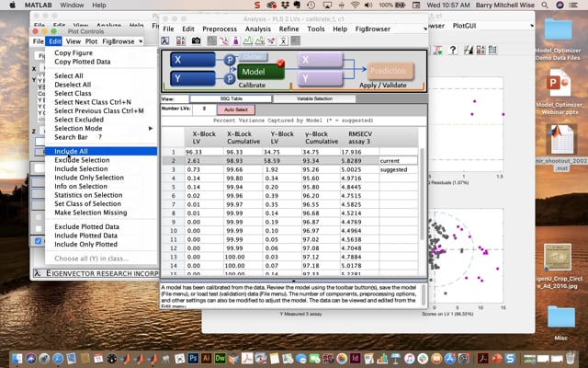Switch to the SSQ Table view tab
Screen dimensions: 588x368
click(x=231, y=98)
